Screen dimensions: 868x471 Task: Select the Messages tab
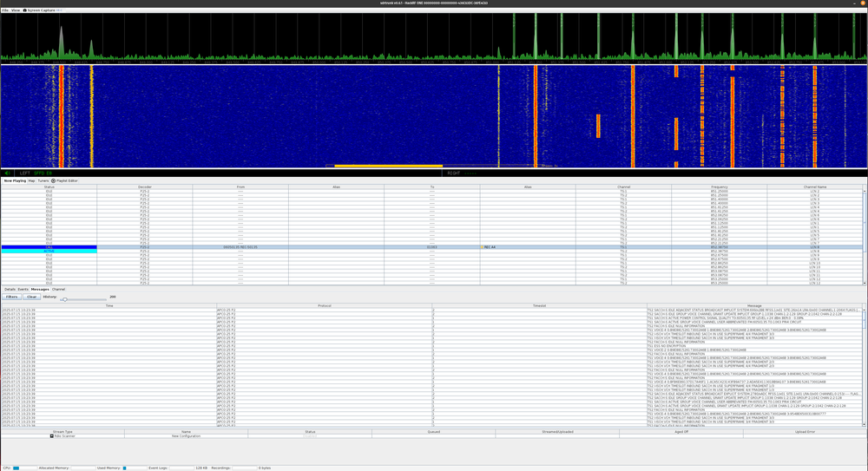(x=40, y=289)
